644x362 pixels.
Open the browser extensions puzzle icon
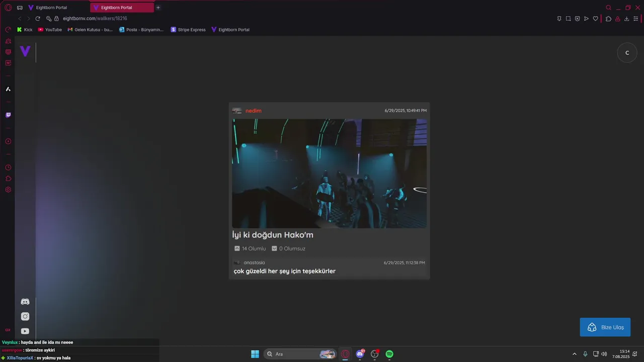(608, 19)
